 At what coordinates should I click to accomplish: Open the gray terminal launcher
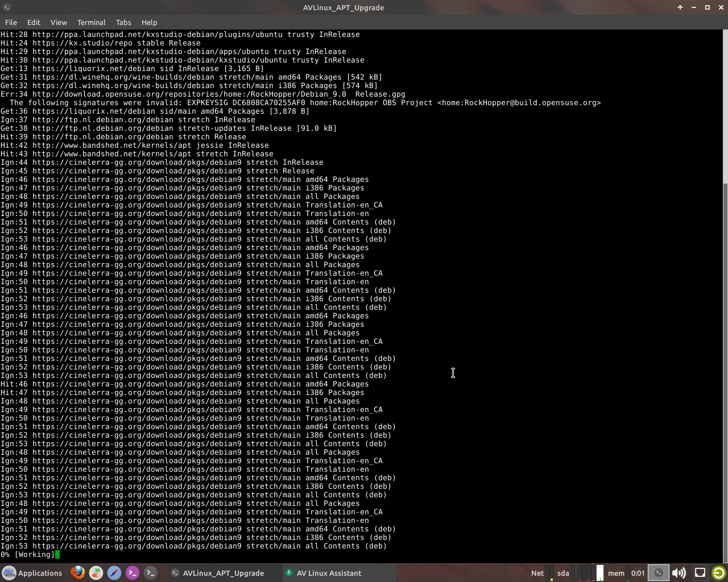pos(151,573)
